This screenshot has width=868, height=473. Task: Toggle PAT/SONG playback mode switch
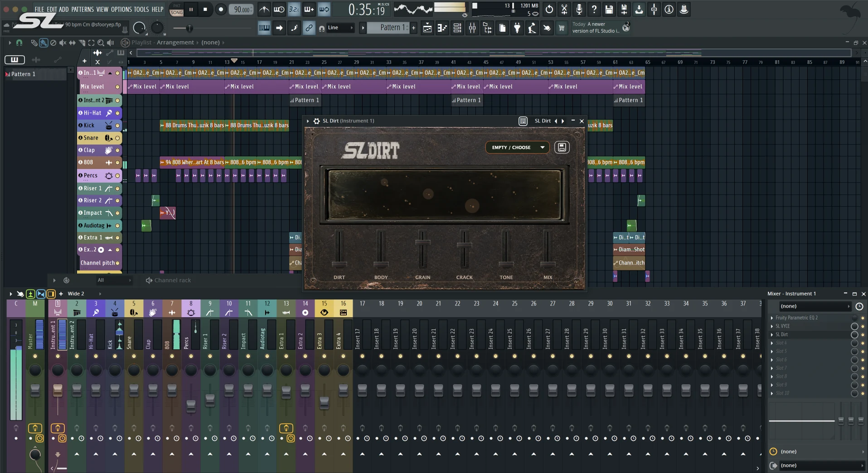(177, 9)
